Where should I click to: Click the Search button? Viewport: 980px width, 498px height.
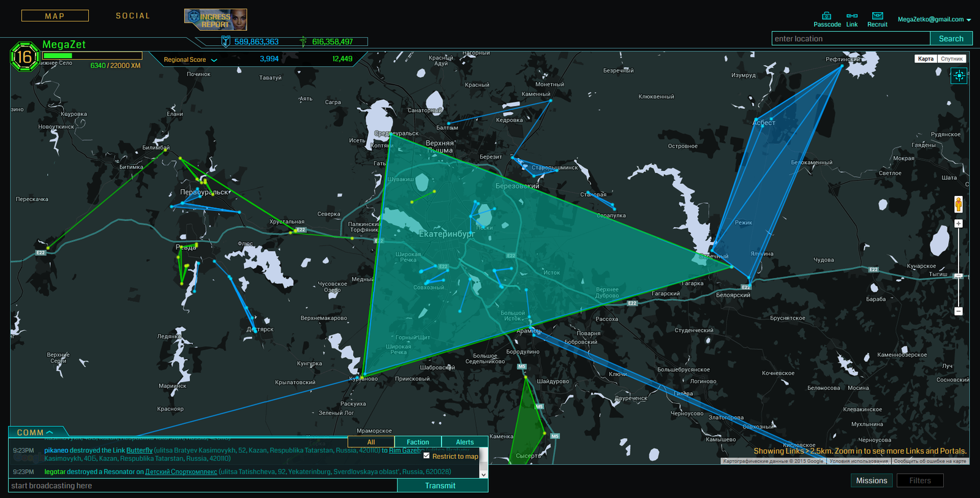tap(951, 39)
